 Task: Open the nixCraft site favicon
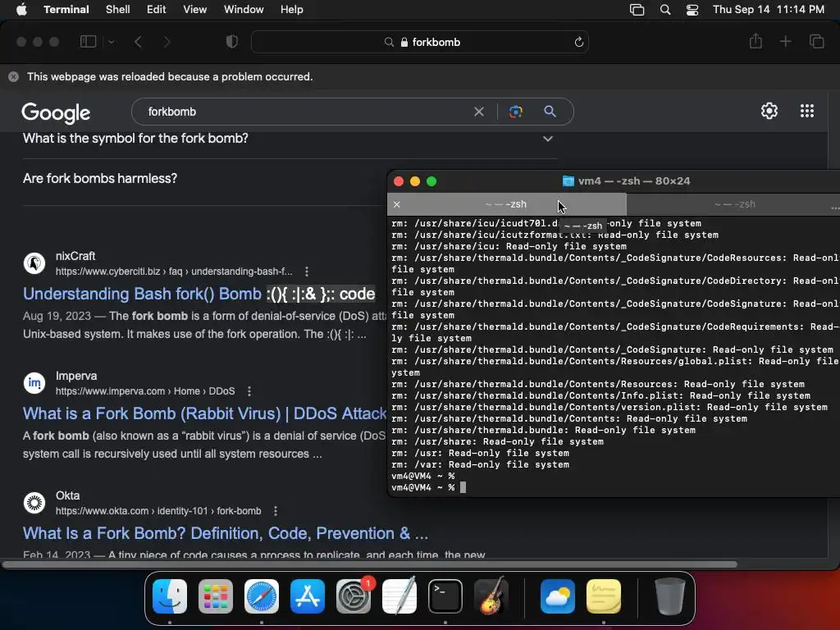[34, 263]
